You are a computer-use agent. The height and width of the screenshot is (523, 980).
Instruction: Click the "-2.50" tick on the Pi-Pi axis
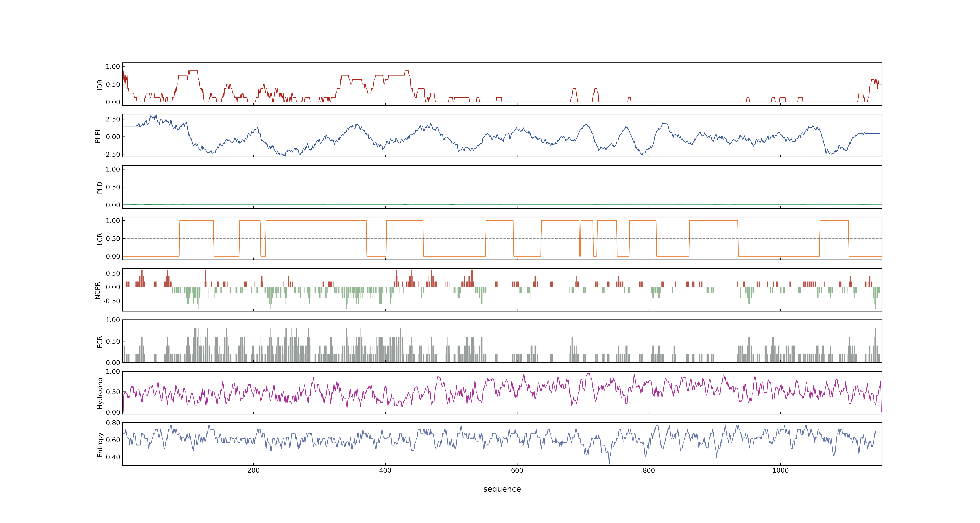click(x=111, y=154)
